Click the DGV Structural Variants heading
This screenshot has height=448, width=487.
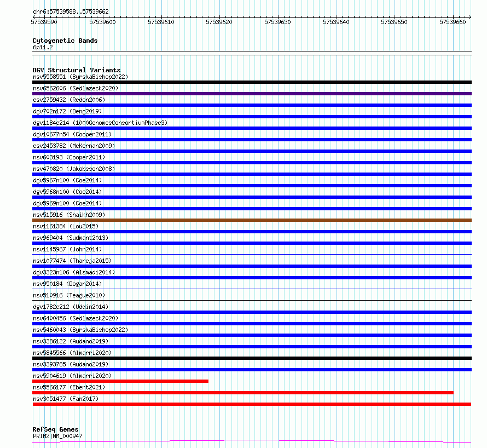(77, 70)
